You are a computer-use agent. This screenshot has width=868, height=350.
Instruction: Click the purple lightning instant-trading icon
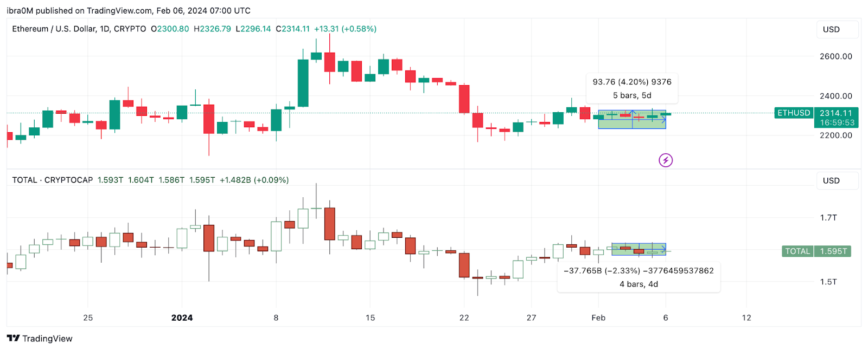[x=666, y=160]
